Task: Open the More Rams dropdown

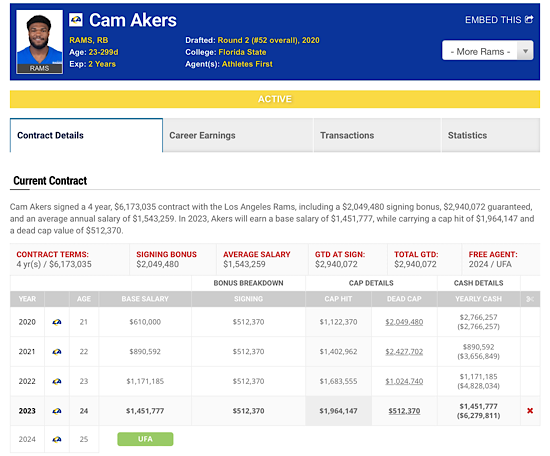Action: coord(488,51)
